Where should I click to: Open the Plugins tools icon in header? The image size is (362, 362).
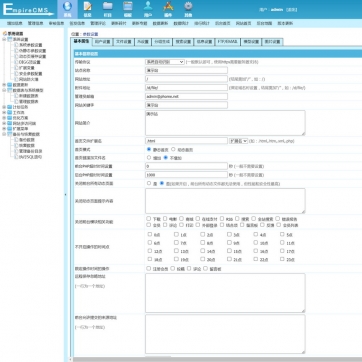(x=168, y=9)
